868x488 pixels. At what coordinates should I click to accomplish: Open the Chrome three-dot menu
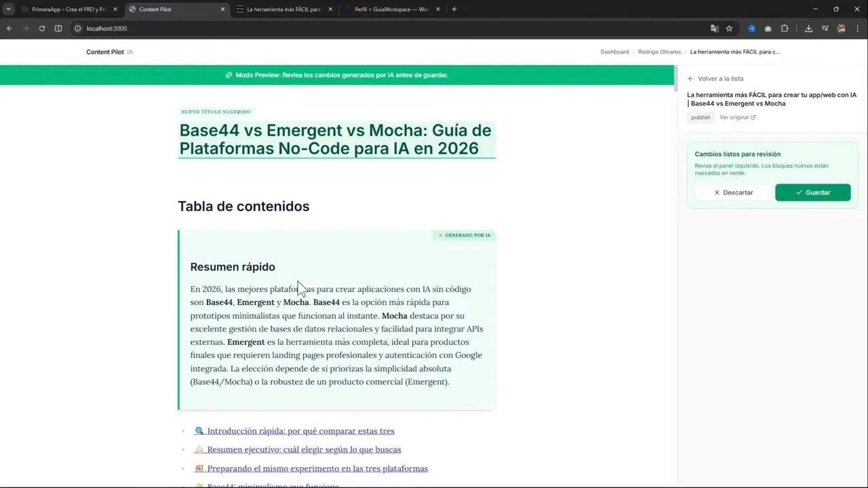(858, 28)
